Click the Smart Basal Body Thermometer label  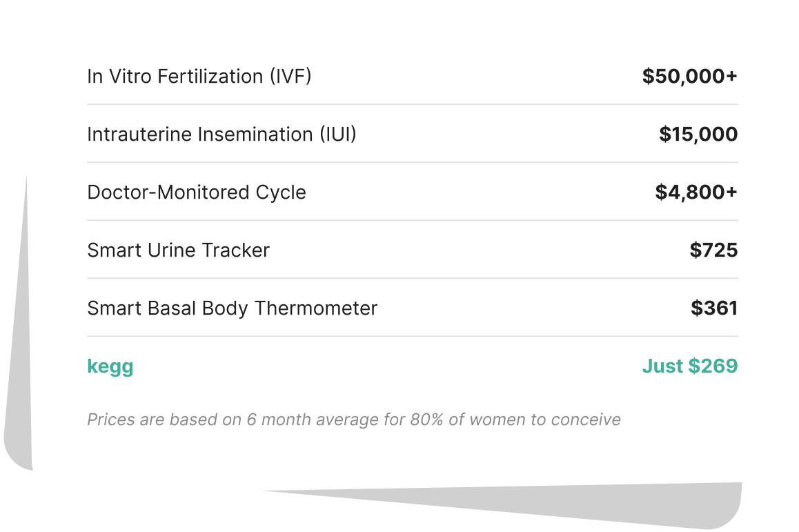232,308
